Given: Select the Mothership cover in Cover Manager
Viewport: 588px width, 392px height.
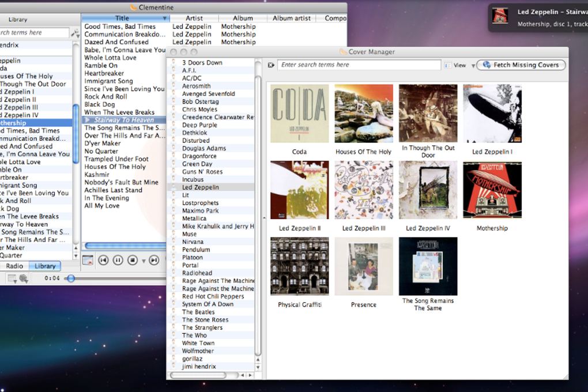Looking at the screenshot, I should 492,190.
